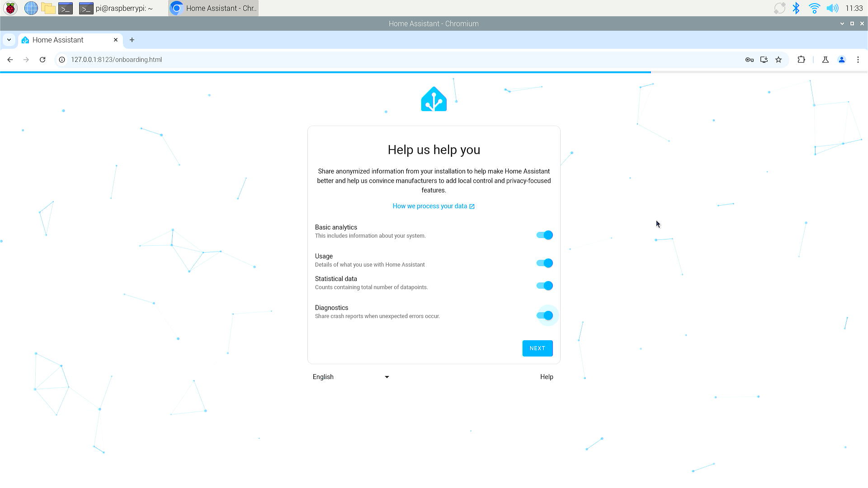868x488 pixels.
Task: Expand the English language dropdown
Action: (x=351, y=376)
